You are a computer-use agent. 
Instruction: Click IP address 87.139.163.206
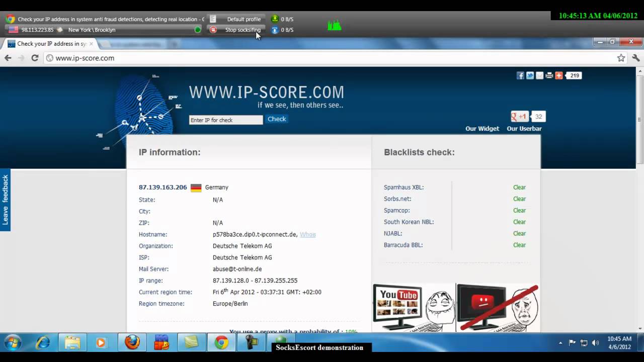coord(163,187)
